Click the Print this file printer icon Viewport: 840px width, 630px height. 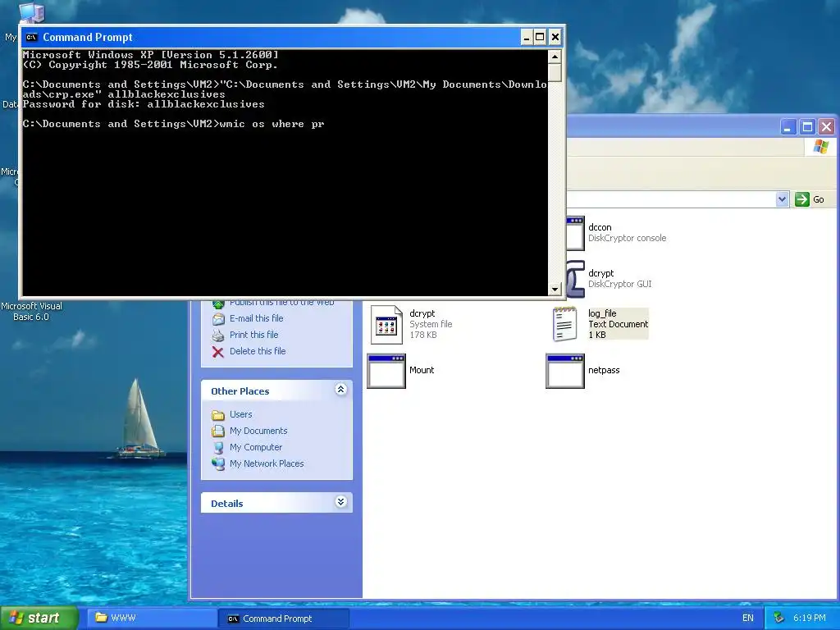point(218,336)
